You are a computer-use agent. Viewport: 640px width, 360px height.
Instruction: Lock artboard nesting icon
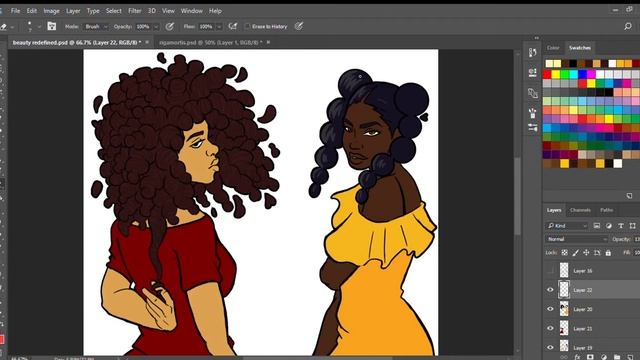(x=597, y=253)
